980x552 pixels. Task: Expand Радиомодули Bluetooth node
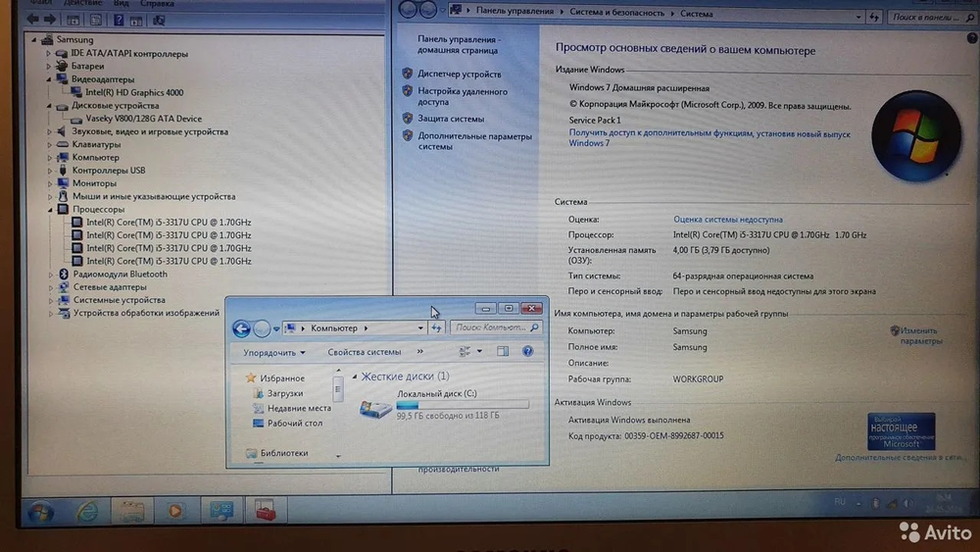pyautogui.click(x=51, y=274)
